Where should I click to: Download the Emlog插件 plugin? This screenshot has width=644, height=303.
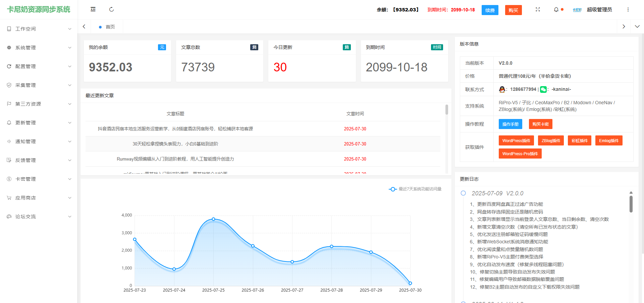point(609,140)
